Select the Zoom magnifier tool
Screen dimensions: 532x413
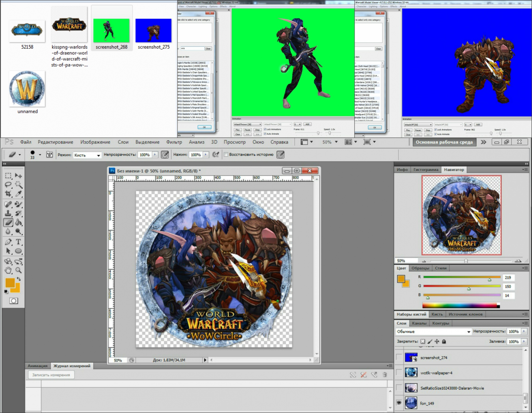point(19,270)
